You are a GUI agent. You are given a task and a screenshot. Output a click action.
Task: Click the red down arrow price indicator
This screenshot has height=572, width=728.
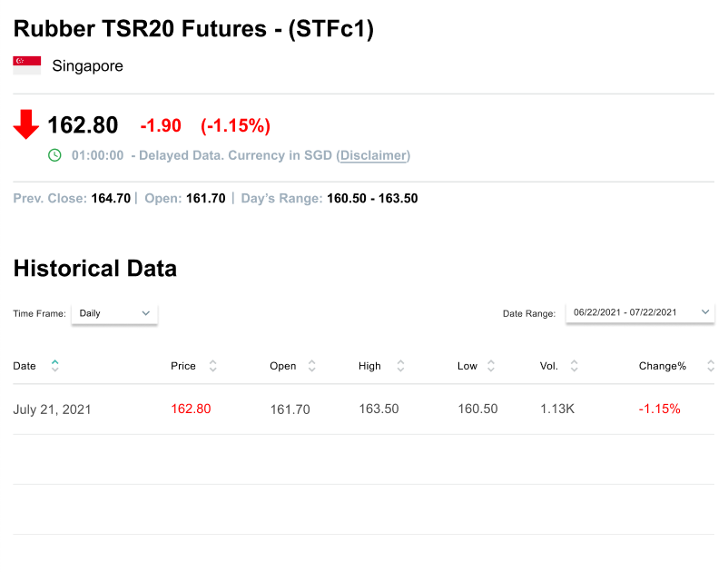[x=26, y=124]
